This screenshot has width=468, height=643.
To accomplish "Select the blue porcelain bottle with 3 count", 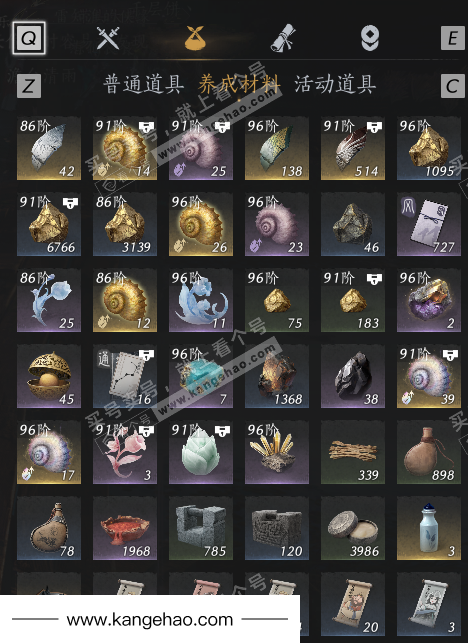I will pyautogui.click(x=429, y=528).
